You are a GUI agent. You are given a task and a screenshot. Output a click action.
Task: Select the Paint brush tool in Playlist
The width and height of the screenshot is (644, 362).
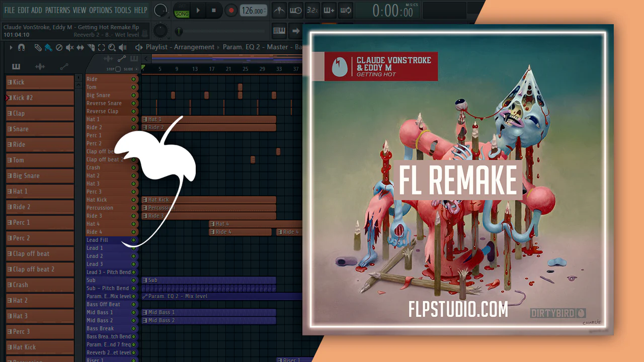pyautogui.click(x=48, y=47)
